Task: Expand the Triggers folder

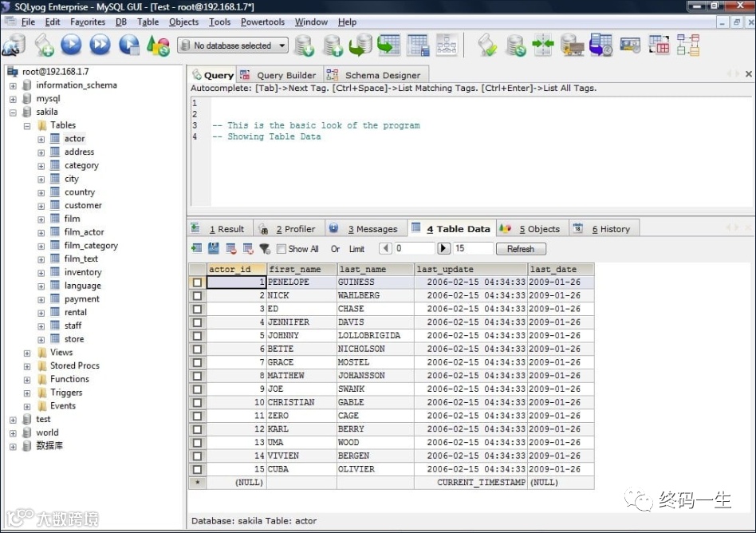Action: click(x=27, y=393)
